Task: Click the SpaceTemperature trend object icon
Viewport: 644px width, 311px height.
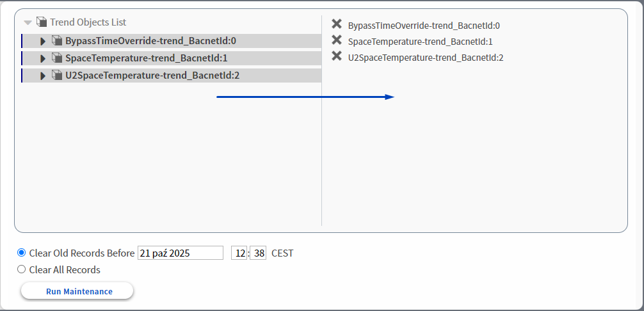Action: (x=56, y=58)
